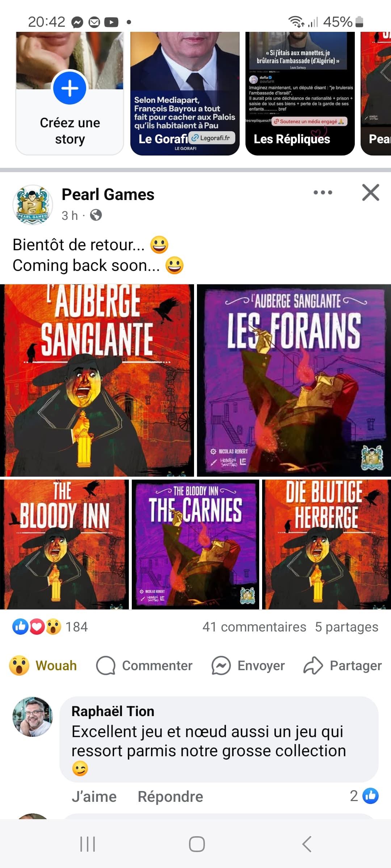
Task: View likes count on Raphaël's comment
Action: pyautogui.click(x=364, y=796)
